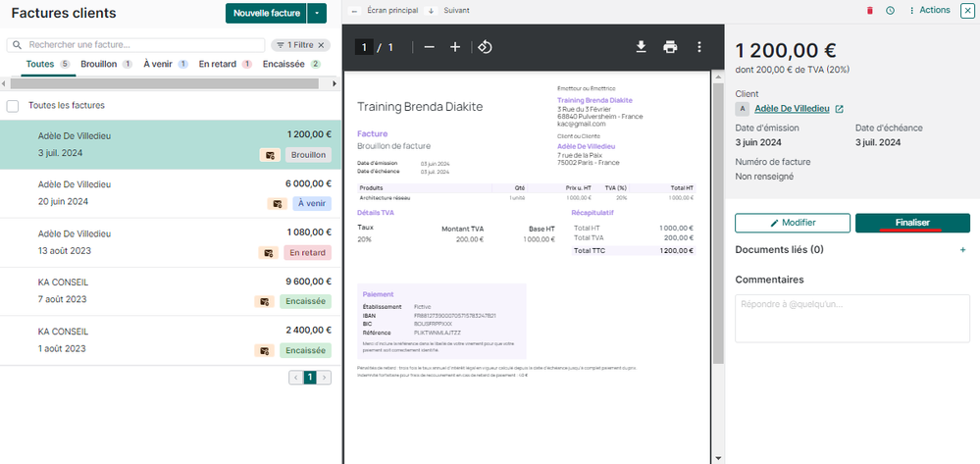
Task: Delete invoice using red trash icon
Action: tap(868, 11)
